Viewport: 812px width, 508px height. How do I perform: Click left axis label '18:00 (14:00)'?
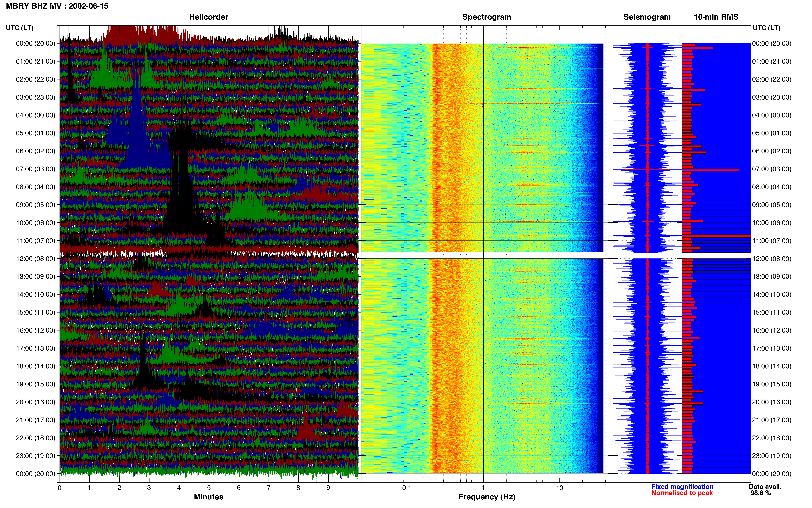(x=36, y=366)
